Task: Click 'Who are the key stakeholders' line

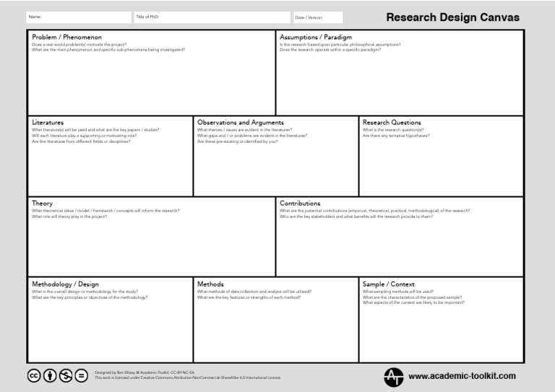Action: point(356,217)
